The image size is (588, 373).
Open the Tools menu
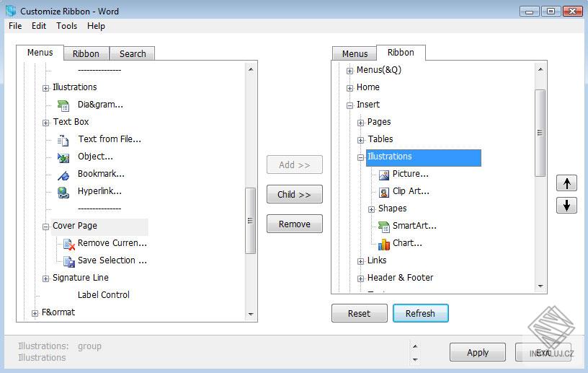pos(67,26)
